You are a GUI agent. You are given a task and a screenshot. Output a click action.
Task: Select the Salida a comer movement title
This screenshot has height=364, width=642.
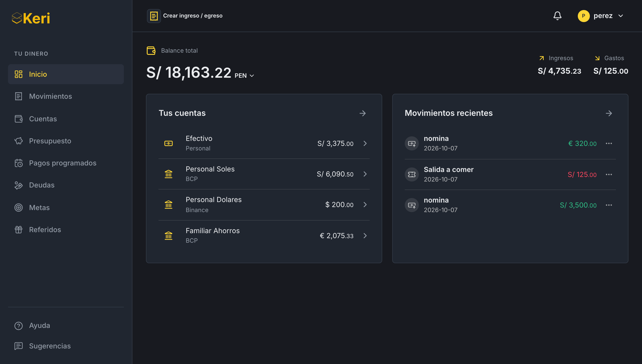tap(449, 169)
